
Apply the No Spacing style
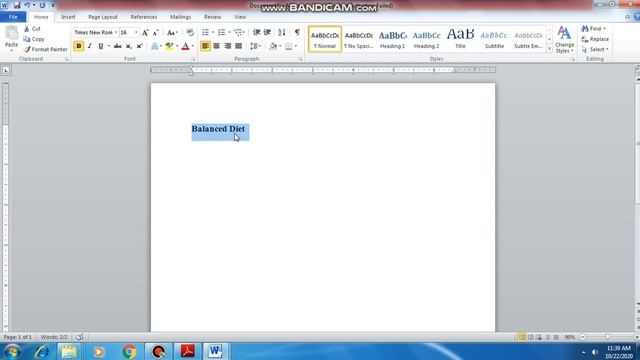(x=359, y=39)
